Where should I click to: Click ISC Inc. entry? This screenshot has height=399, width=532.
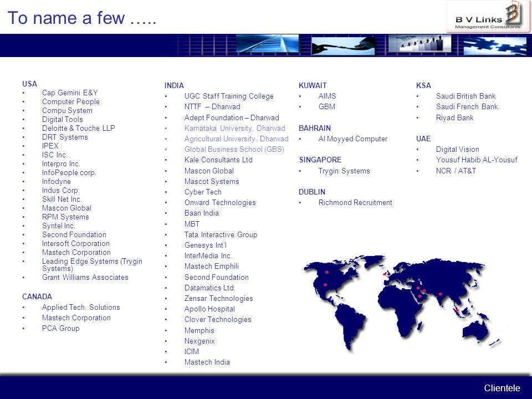tap(55, 155)
